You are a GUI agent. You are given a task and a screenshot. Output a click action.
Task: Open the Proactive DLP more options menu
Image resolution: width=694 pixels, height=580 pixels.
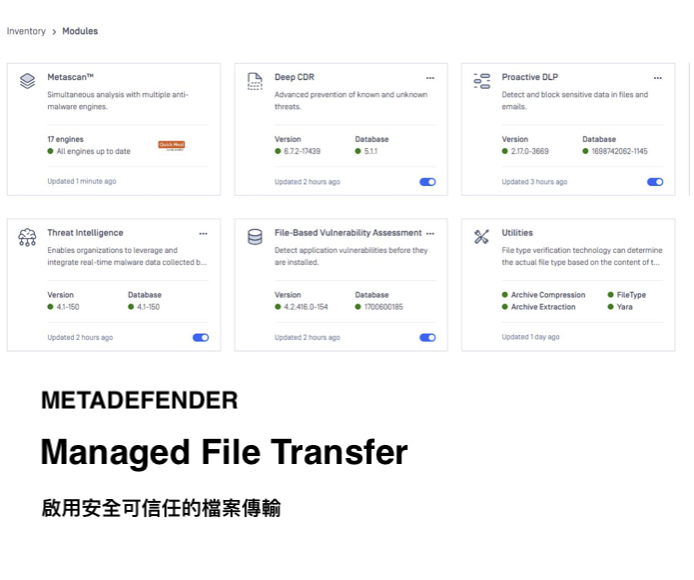pos(658,78)
